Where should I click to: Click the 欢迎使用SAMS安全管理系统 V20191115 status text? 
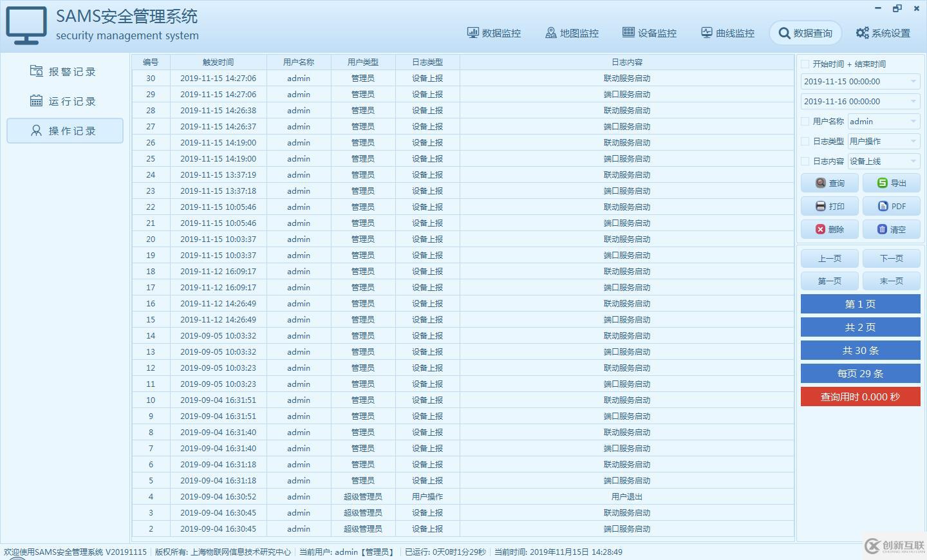[75, 552]
